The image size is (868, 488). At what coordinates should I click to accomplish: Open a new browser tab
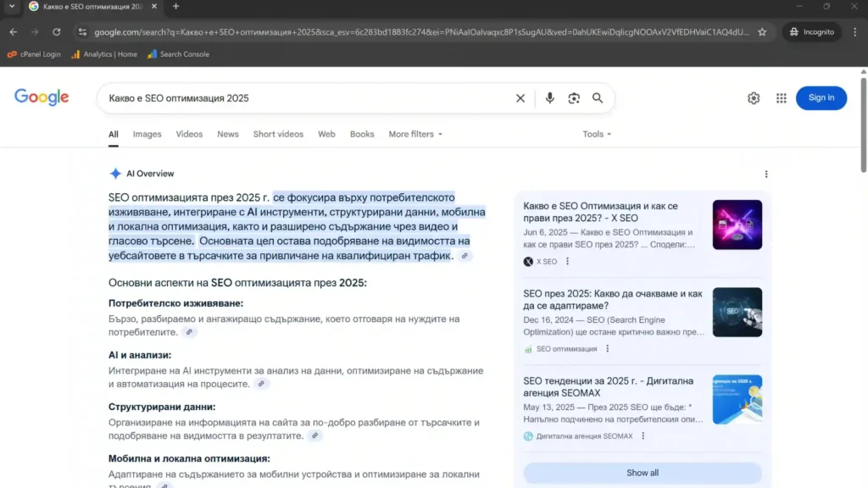point(176,7)
